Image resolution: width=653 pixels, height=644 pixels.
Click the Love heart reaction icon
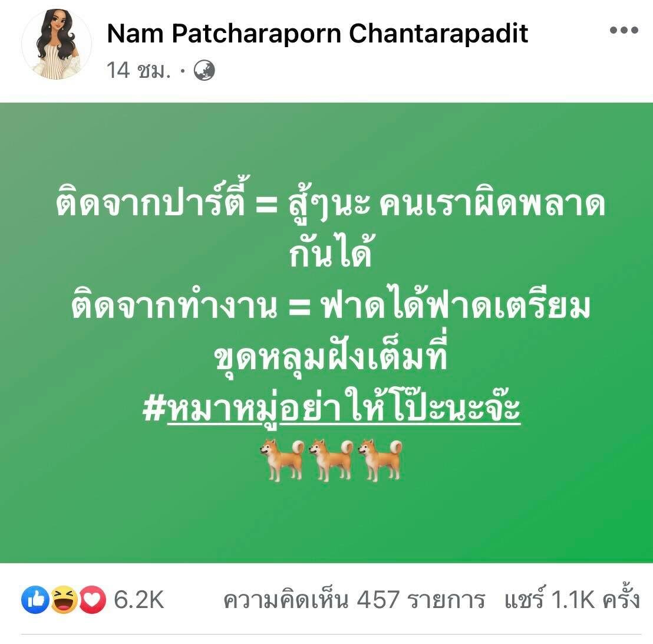(x=93, y=599)
